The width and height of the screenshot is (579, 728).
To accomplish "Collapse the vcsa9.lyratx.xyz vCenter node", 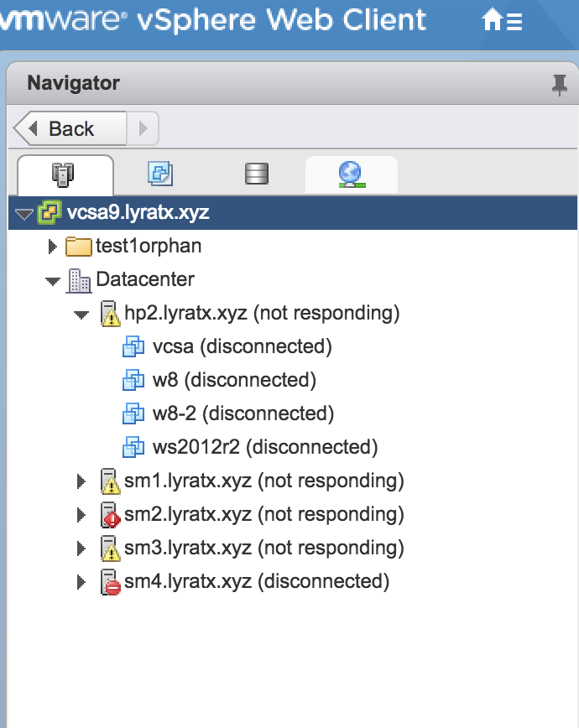I will tap(23, 214).
